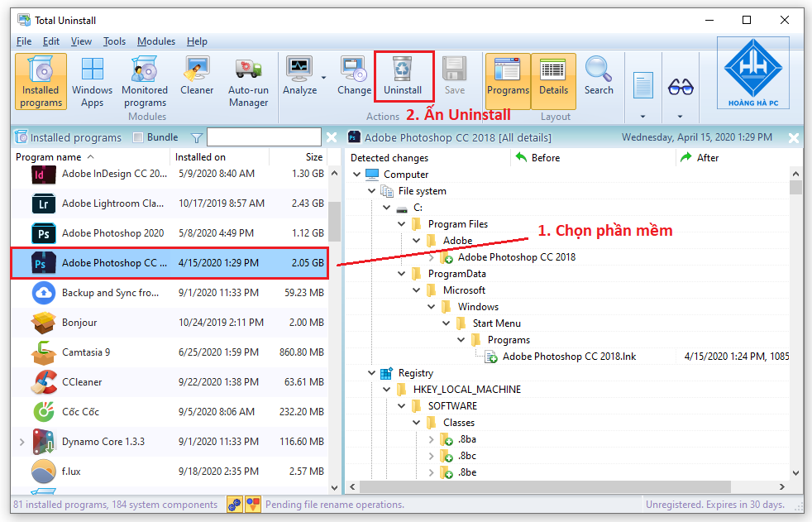This screenshot has width=812, height=522.
Task: Select the Monitored programs module
Action: [144, 79]
